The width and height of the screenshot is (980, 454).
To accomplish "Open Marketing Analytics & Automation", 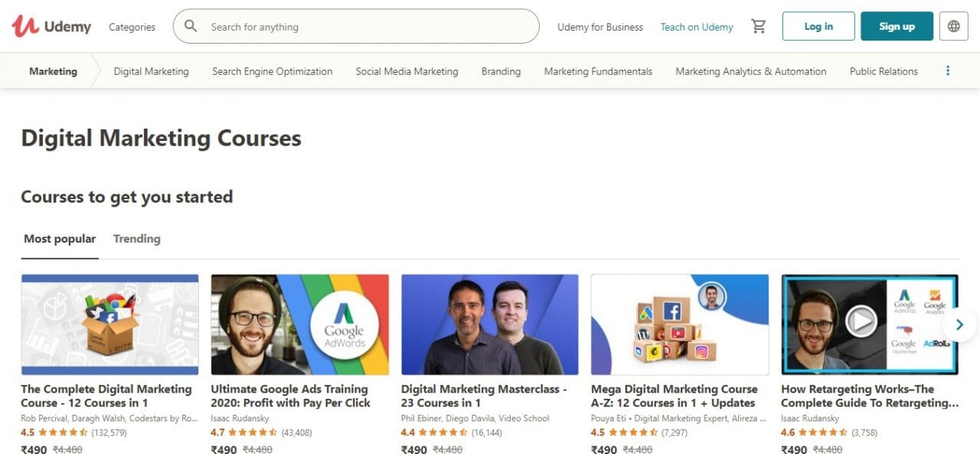I will [x=750, y=70].
